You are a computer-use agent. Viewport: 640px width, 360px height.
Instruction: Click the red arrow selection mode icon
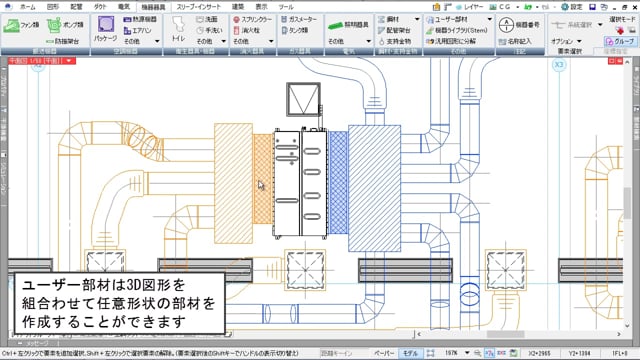click(x=620, y=30)
